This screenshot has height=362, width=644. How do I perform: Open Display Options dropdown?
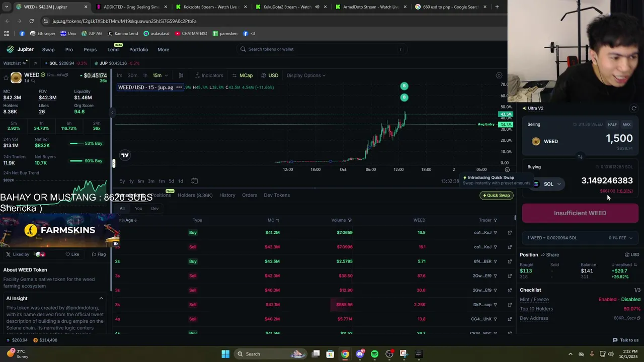[x=306, y=75]
